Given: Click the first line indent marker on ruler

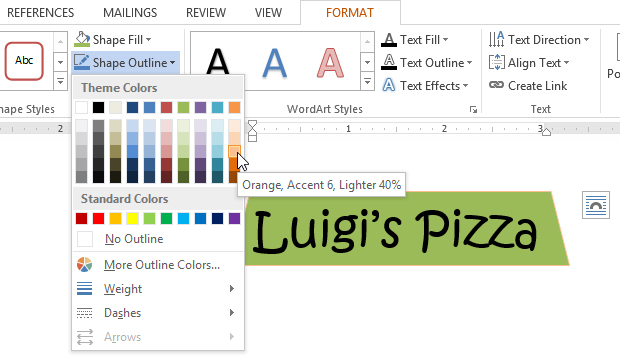Looking at the screenshot, I should tap(252, 124).
